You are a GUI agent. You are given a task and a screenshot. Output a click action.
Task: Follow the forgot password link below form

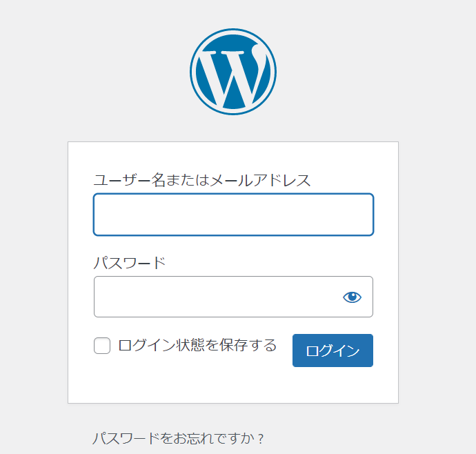(179, 439)
